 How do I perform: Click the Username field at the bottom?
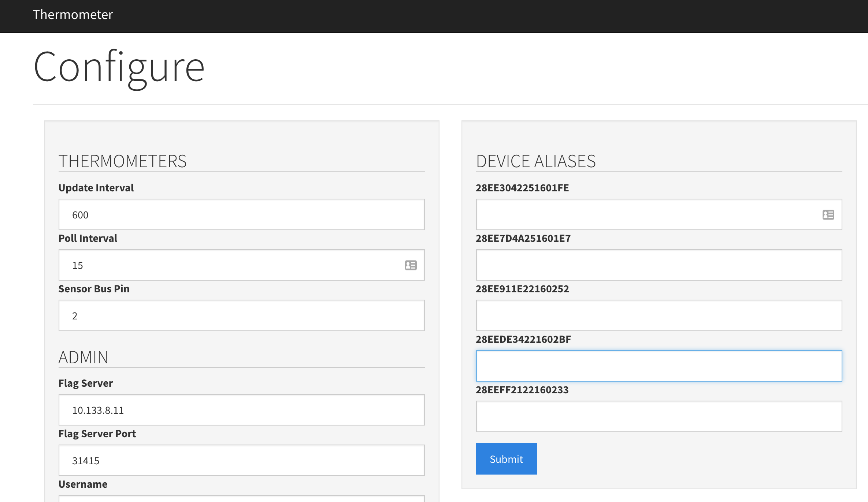(x=241, y=499)
